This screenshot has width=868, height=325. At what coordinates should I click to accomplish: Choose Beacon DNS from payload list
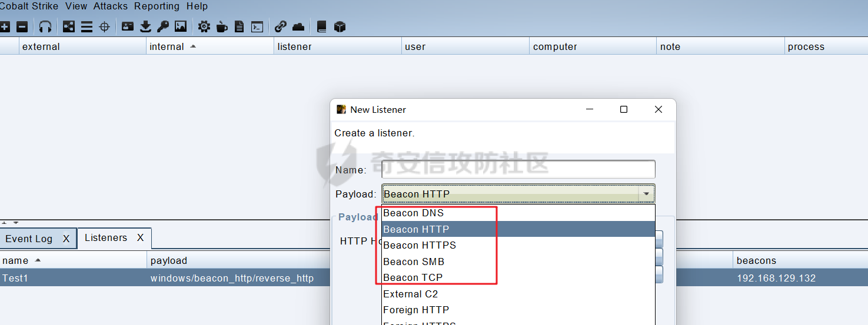point(518,213)
